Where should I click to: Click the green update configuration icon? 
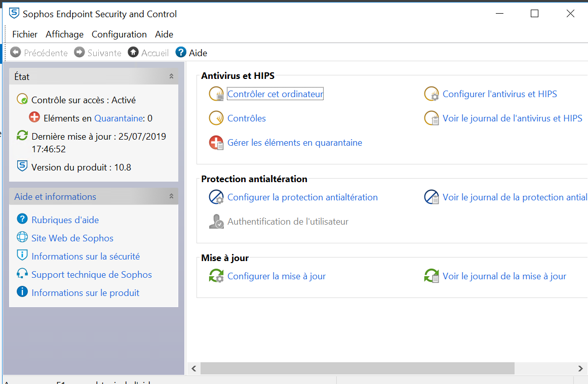[216, 276]
